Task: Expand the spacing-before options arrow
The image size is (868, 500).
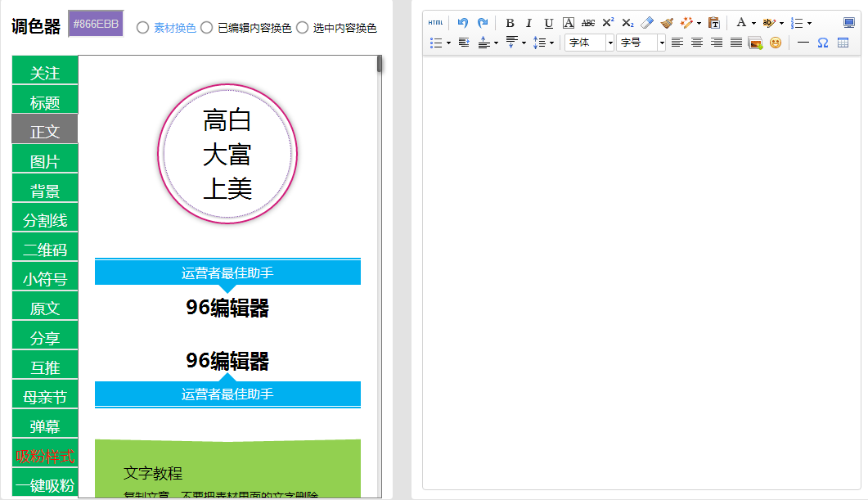Action: pyautogui.click(x=496, y=43)
